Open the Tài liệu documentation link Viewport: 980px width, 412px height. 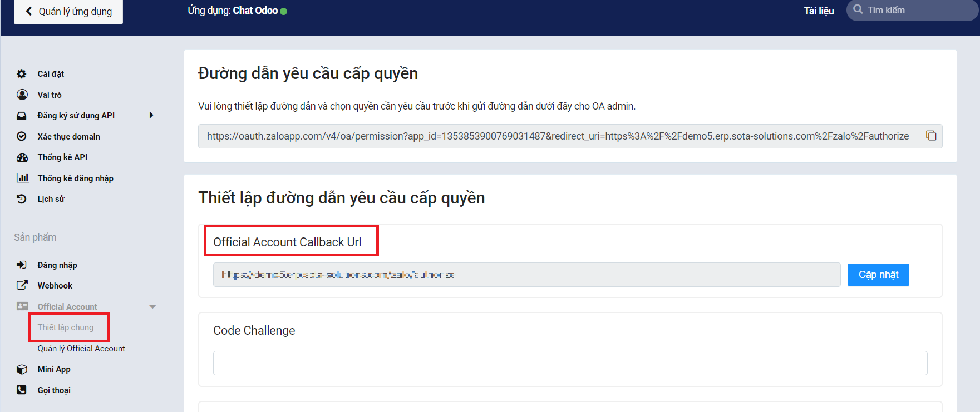pos(819,11)
